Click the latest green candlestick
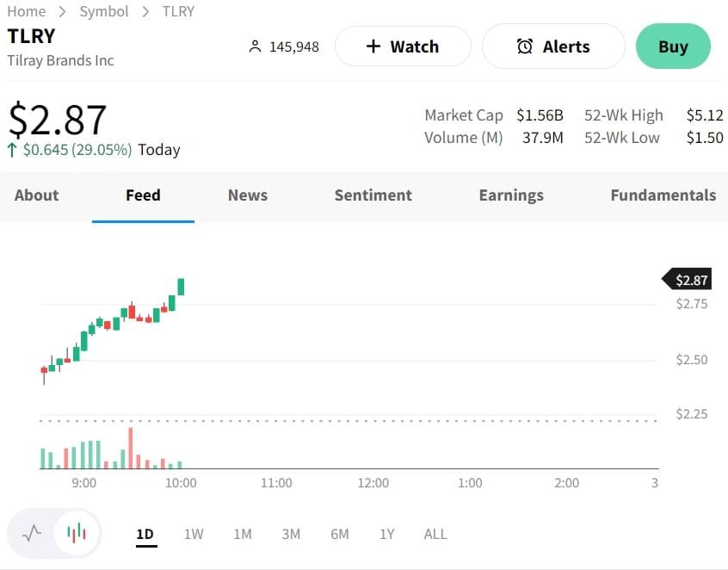 (x=181, y=287)
